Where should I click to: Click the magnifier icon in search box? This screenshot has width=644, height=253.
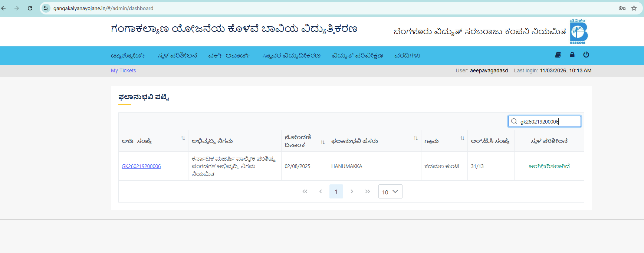pyautogui.click(x=514, y=121)
